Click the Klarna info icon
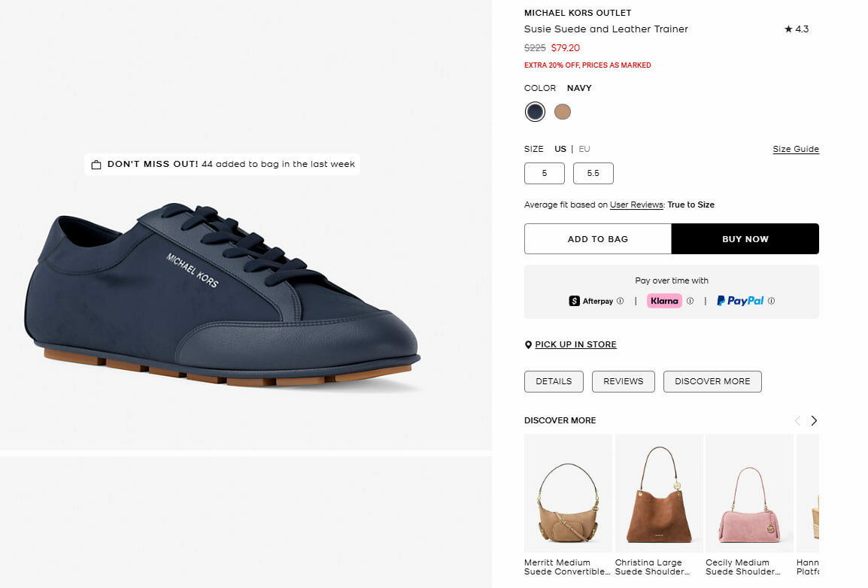Image resolution: width=868 pixels, height=588 pixels. coord(690,301)
